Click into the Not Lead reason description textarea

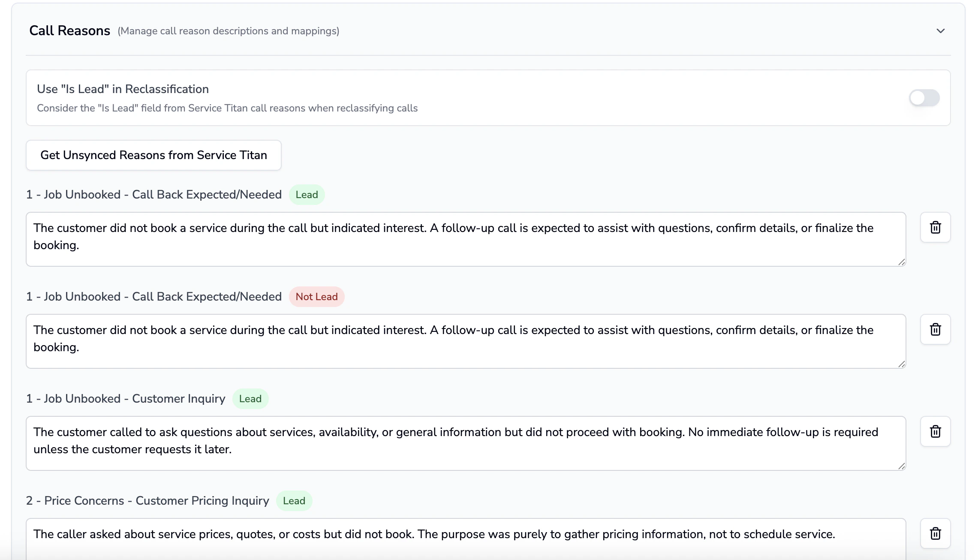[x=466, y=341]
